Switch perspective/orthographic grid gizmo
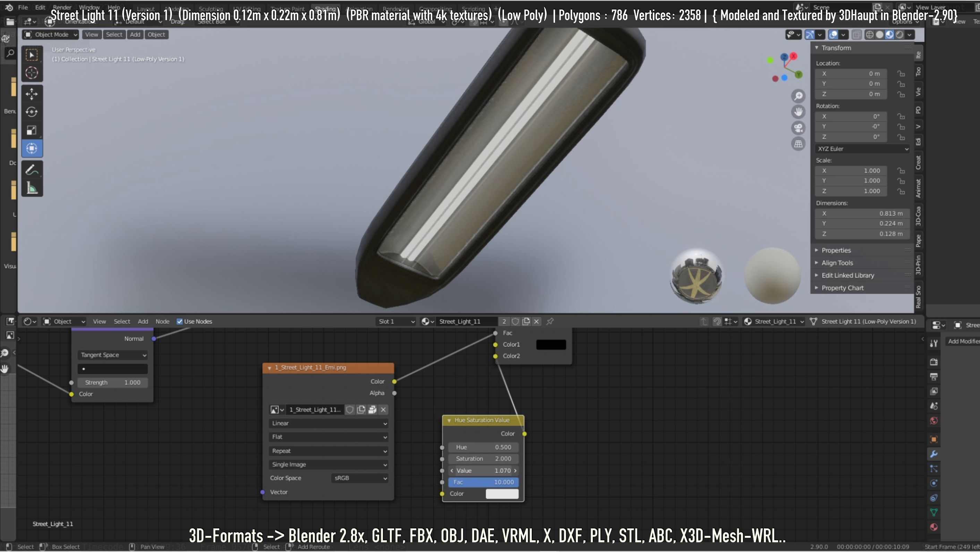 pos(798,144)
